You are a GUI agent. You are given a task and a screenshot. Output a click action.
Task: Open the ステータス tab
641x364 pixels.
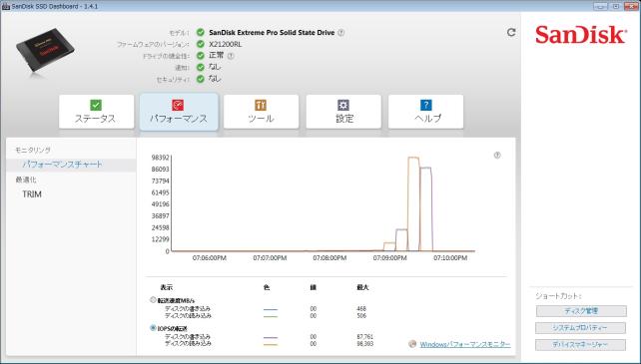tap(96, 112)
